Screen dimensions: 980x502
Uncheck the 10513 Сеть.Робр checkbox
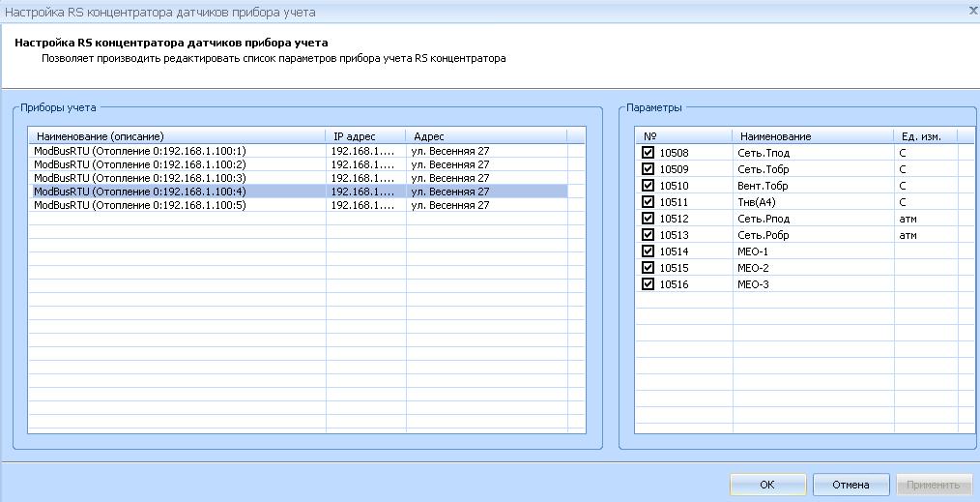point(648,235)
